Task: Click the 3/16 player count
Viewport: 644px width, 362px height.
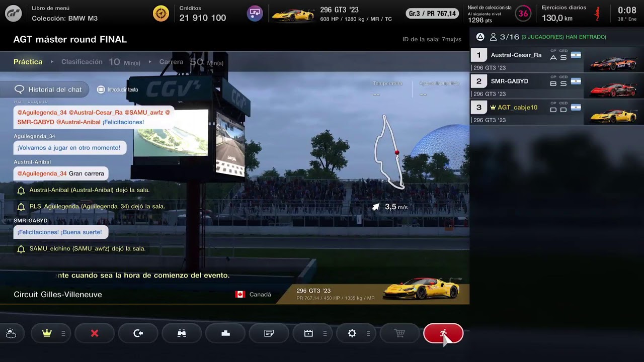Action: point(509,37)
